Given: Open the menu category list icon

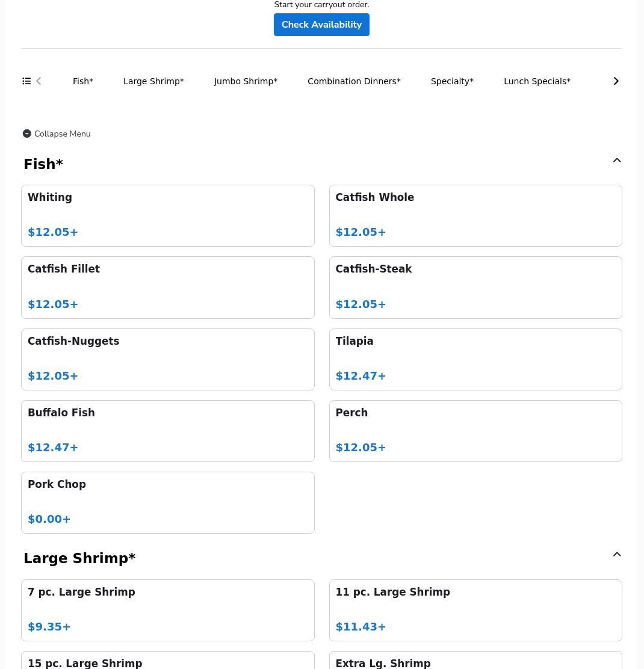Looking at the screenshot, I should pyautogui.click(x=26, y=81).
